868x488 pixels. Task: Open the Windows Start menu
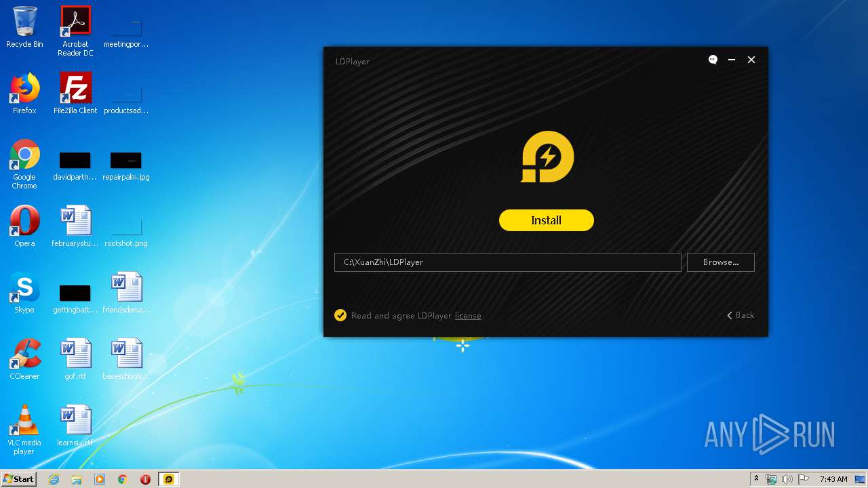tap(18, 479)
